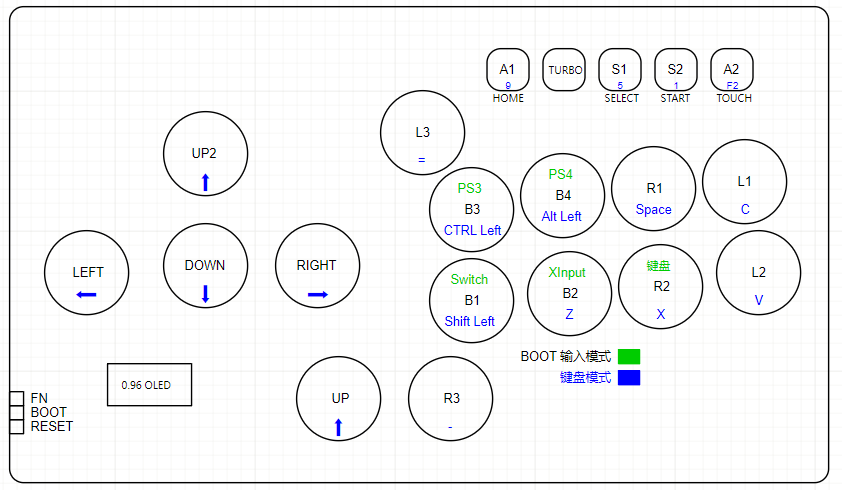This screenshot has width=842, height=490.
Task: Click the green PS3 label
Action: [469, 189]
